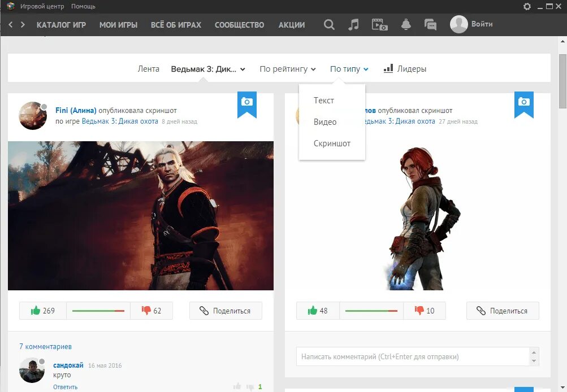Like the second post with 48 likes
Image resolution: width=567 pixels, height=392 pixels.
(x=318, y=311)
